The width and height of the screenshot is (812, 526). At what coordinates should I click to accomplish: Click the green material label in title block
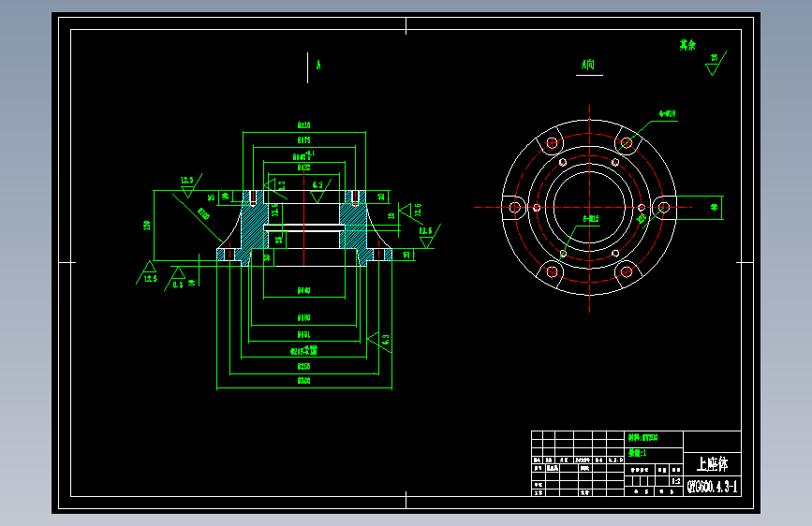(x=642, y=437)
